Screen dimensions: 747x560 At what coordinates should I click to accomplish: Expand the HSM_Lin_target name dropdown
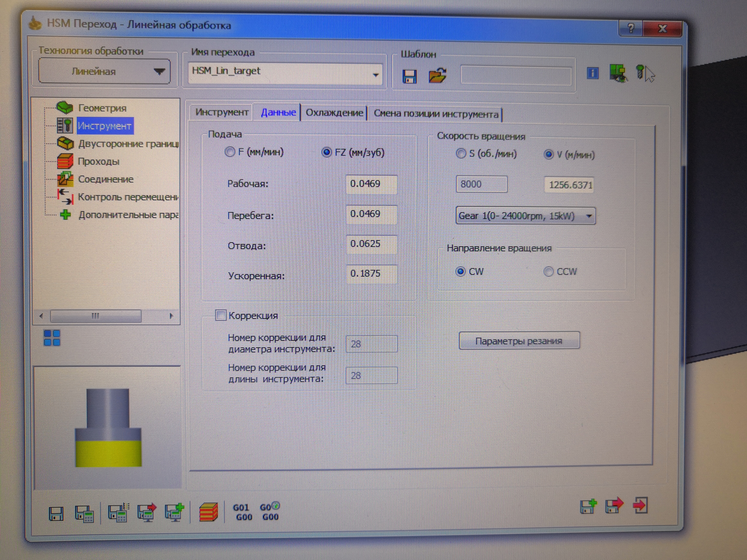pos(375,75)
